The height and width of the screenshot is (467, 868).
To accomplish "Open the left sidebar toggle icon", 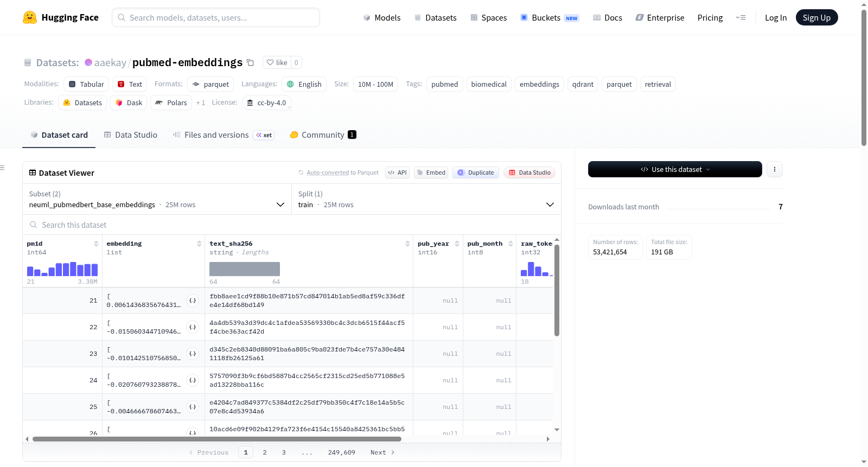I will [2, 168].
